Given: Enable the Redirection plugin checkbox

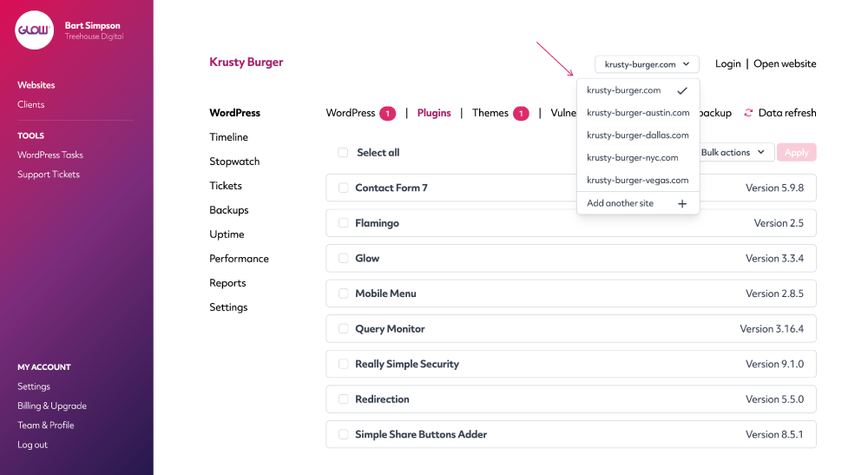Looking at the screenshot, I should coord(343,399).
